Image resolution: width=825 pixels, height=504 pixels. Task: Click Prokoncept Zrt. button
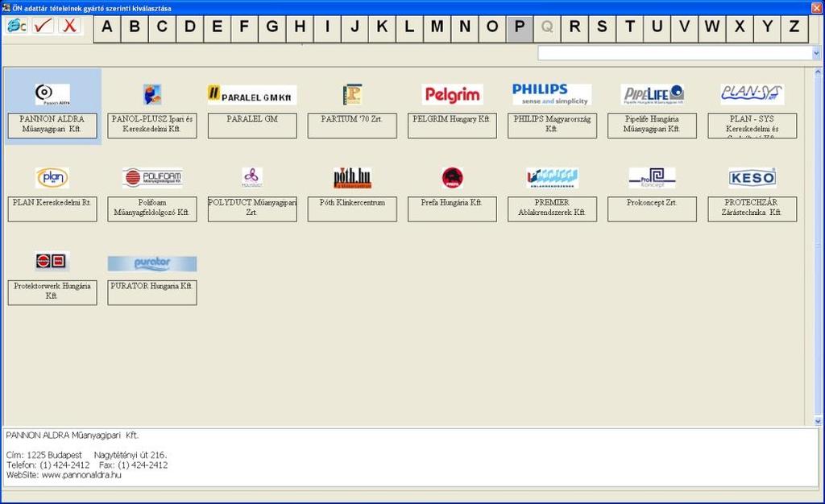[x=652, y=209]
